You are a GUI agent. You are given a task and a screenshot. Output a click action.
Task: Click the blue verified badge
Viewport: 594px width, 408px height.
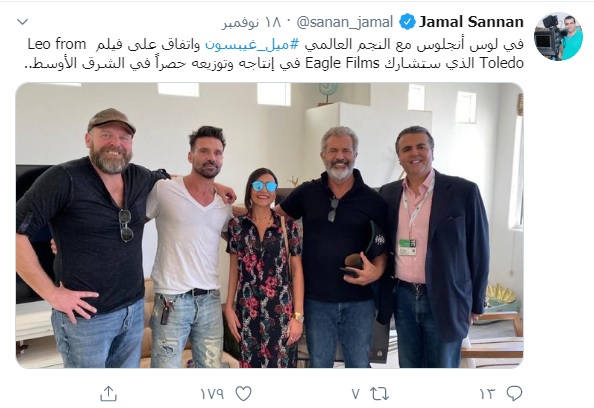click(407, 22)
